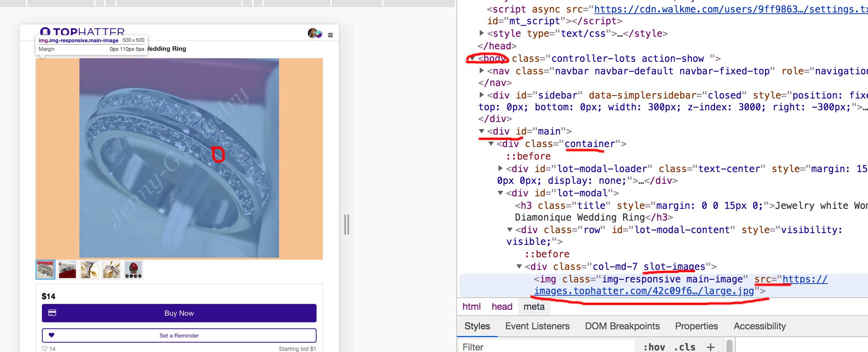The height and width of the screenshot is (352, 868).
Task: Select the closing head tag line
Action: coord(497,46)
